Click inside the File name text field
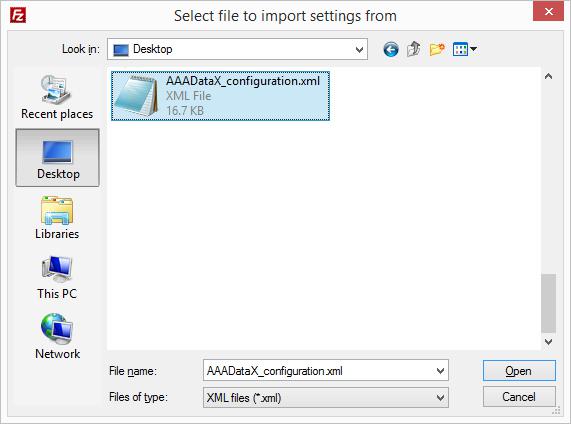This screenshot has width=571, height=424. coord(318,371)
